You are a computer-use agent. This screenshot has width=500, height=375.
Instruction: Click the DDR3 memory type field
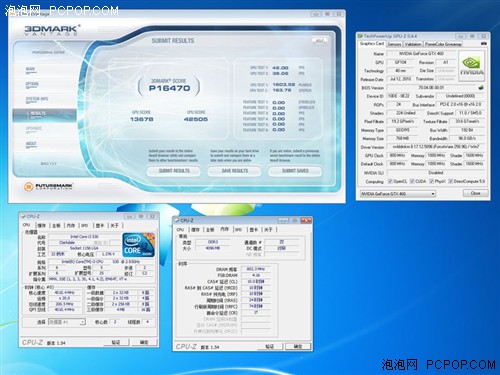[x=213, y=242]
